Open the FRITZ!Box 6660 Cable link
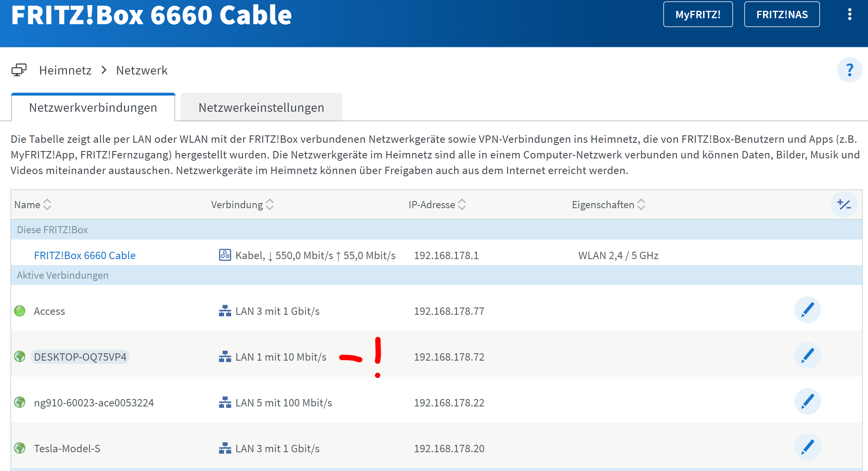Viewport: 868px width, 471px height. (85, 256)
